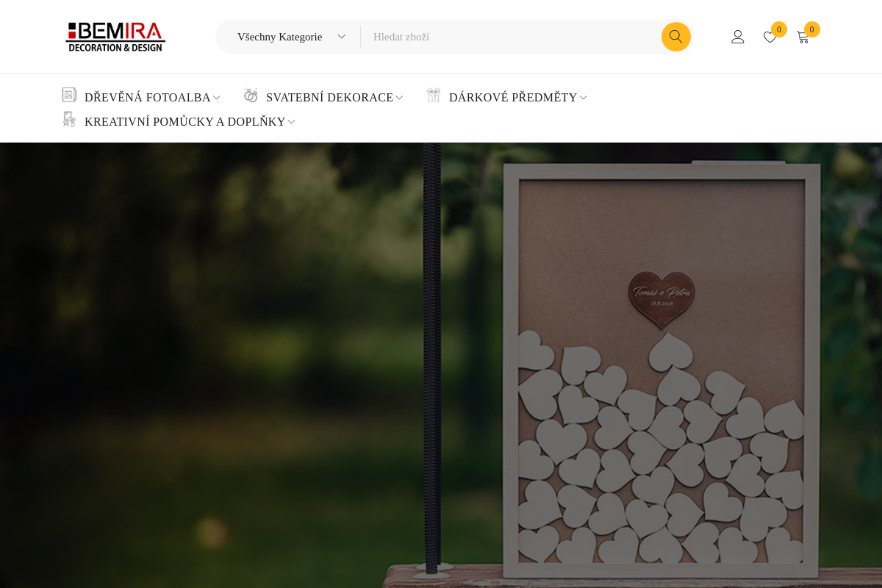
Task: Open the user account icon
Action: 738,37
